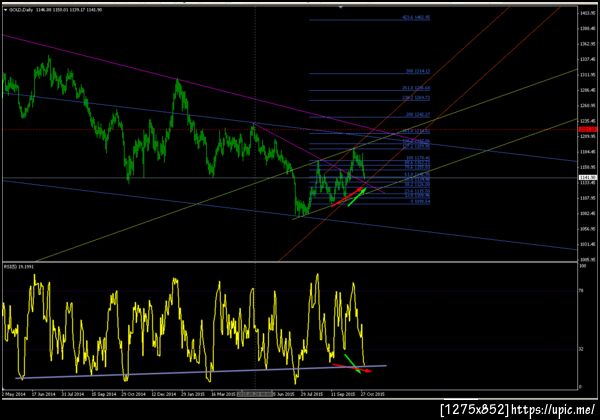Image resolution: width=600 pixels, height=420 pixels.
Task: Click the 15 Sep 2014 date label
Action: (103, 394)
